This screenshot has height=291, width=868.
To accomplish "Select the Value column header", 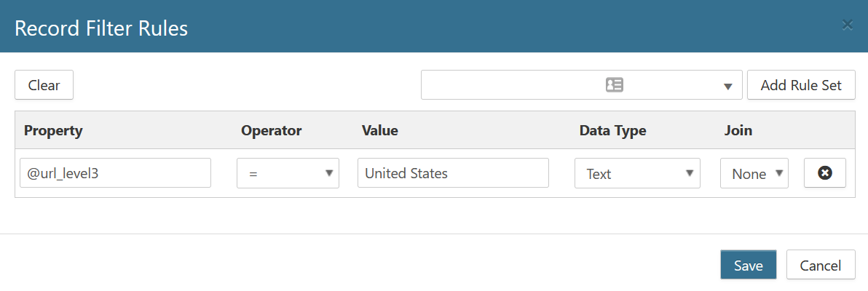I will [x=379, y=131].
